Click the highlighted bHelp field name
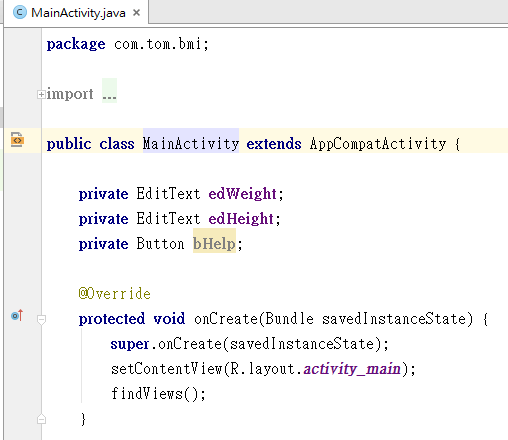This screenshot has width=508, height=440. [214, 244]
